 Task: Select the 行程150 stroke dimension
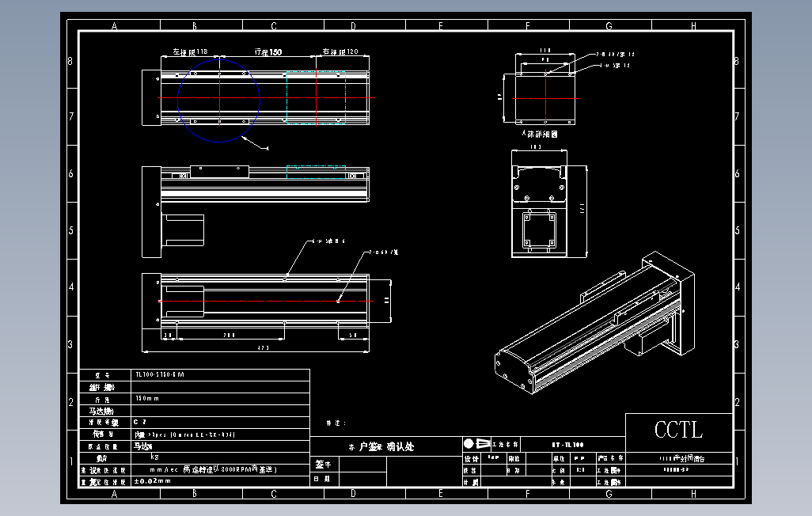pyautogui.click(x=268, y=51)
